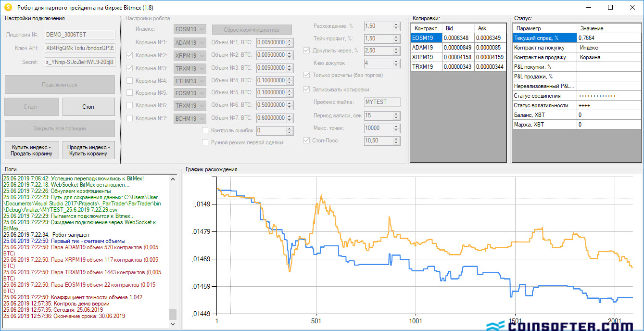Toggle Только расчеты (без торгов) checkbox
644x331 pixels.
point(307,75)
